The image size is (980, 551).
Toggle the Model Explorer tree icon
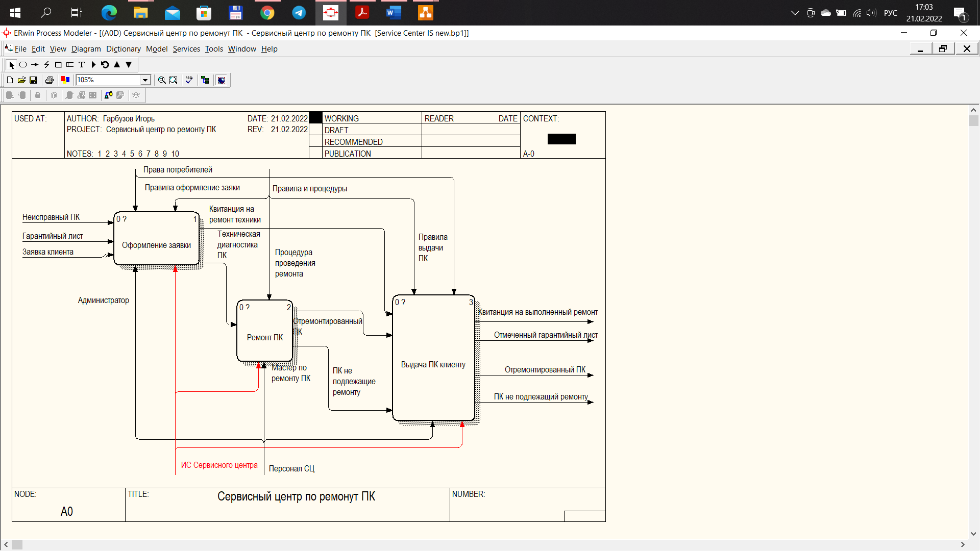coord(205,80)
